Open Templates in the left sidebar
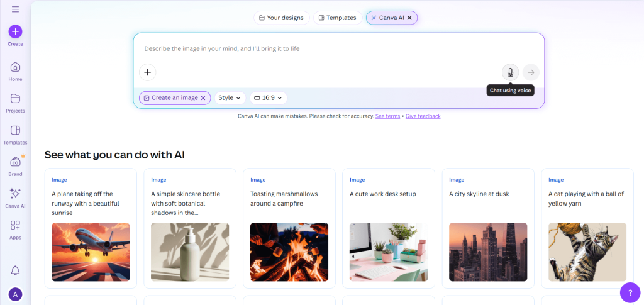Viewport: 644px width, 305px height. pyautogui.click(x=15, y=131)
